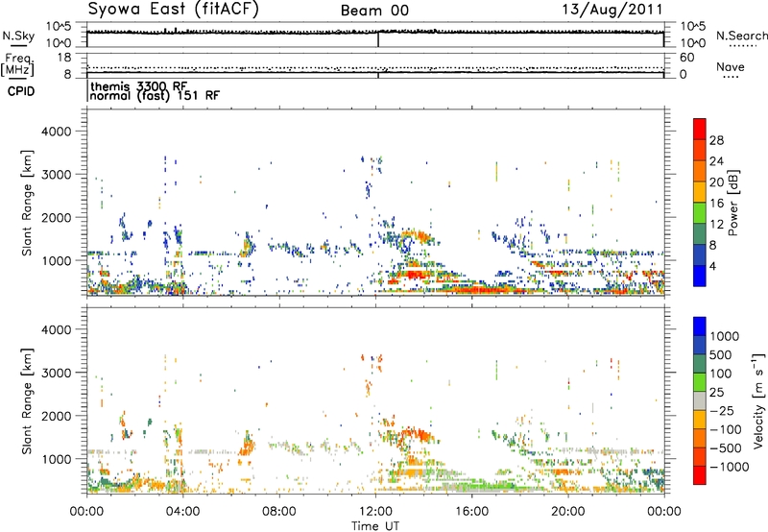Click the '28' power scale value
Viewport: 768px width, 532px height.
(x=716, y=140)
